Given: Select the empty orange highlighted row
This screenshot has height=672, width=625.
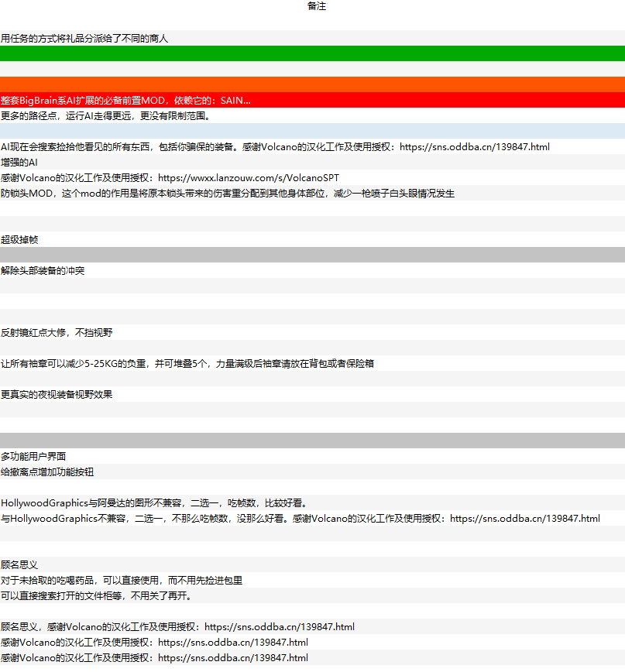Looking at the screenshot, I should click(312, 84).
